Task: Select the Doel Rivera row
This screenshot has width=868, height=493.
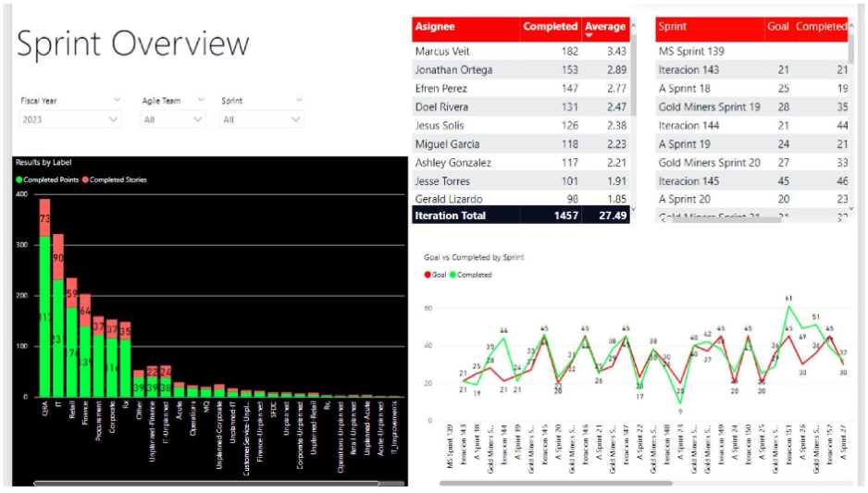Action: (520, 106)
